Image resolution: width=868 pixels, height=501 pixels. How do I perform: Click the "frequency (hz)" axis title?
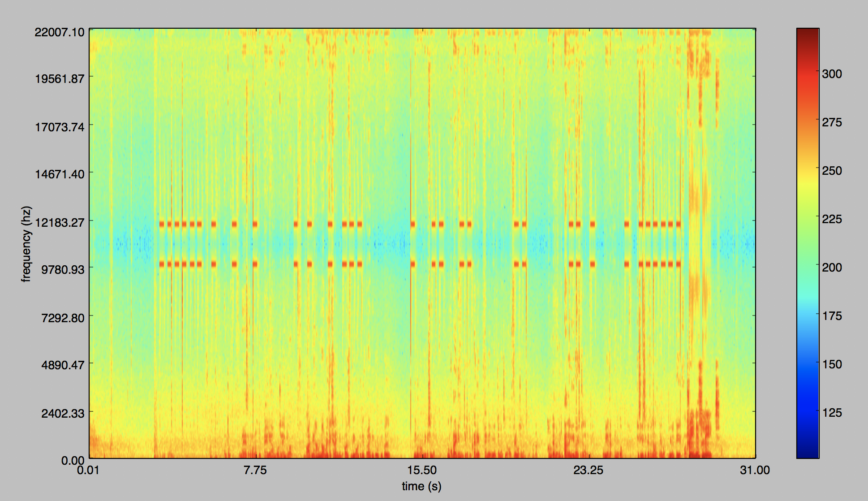26,244
